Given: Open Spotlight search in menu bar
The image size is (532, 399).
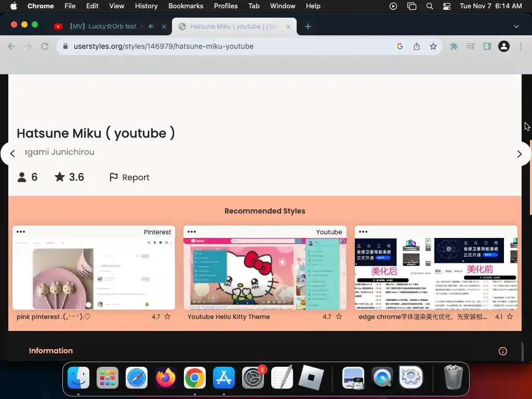Looking at the screenshot, I should (430, 6).
